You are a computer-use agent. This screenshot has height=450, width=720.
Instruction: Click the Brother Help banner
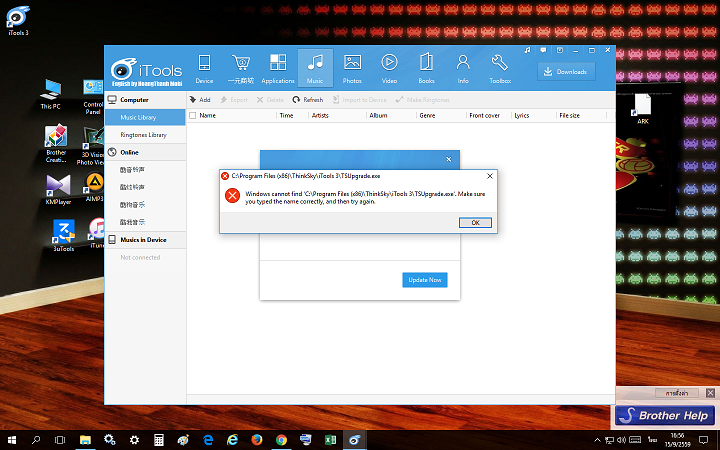(x=665, y=416)
